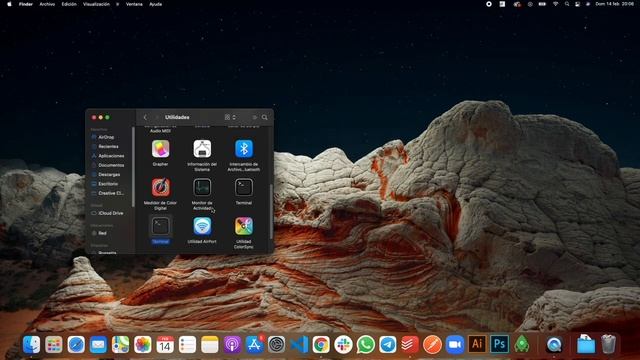Select Aplicaciones in Finder sidebar

click(111, 156)
